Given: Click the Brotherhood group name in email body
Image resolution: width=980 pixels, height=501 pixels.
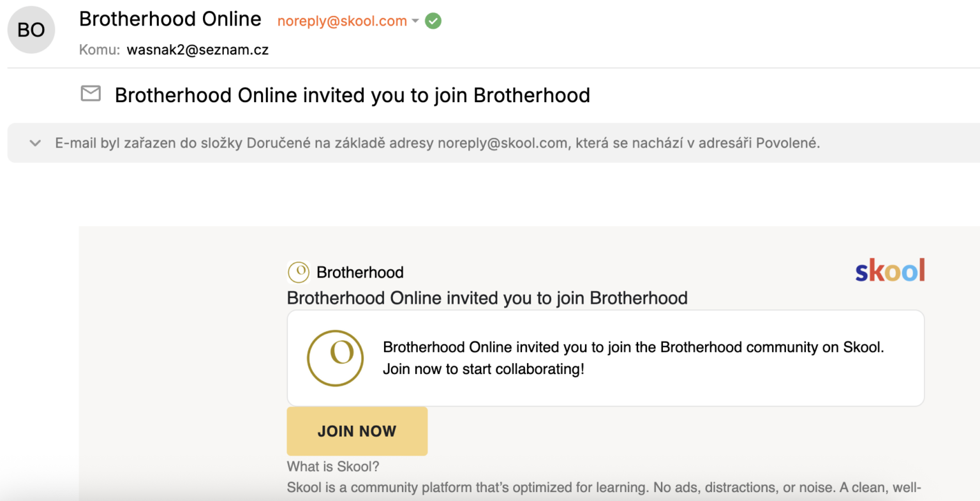Looking at the screenshot, I should 360,273.
